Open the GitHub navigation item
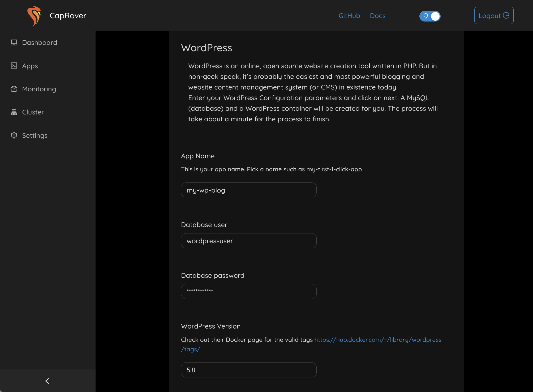 click(x=349, y=16)
